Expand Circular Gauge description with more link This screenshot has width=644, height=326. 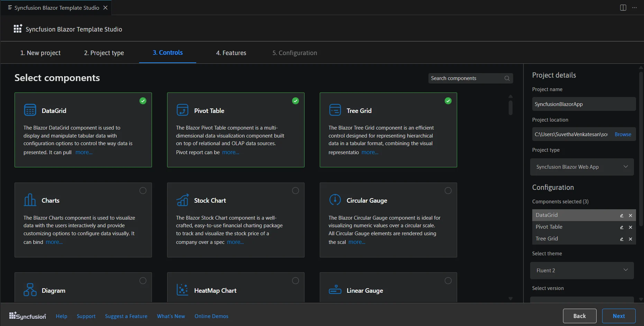click(357, 242)
